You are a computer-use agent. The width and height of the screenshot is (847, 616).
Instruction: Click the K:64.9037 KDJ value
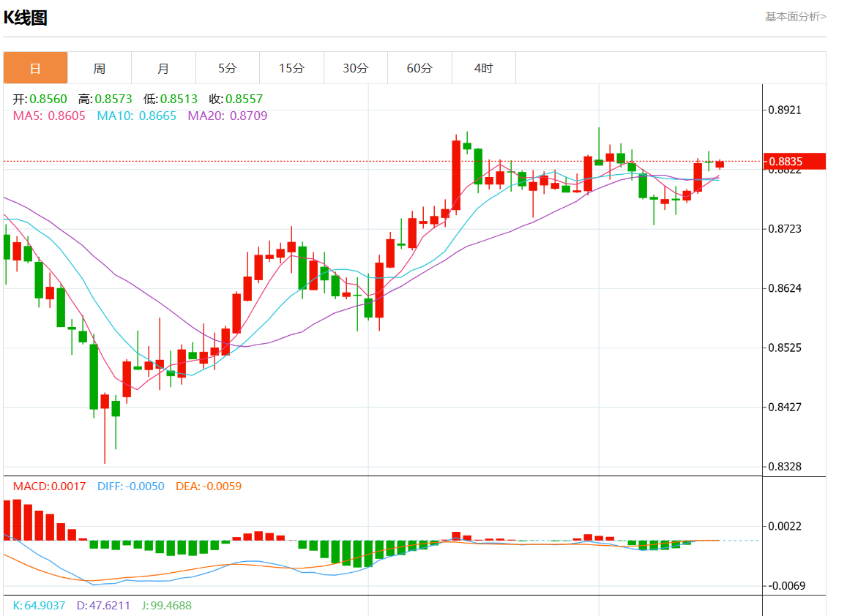point(39,605)
